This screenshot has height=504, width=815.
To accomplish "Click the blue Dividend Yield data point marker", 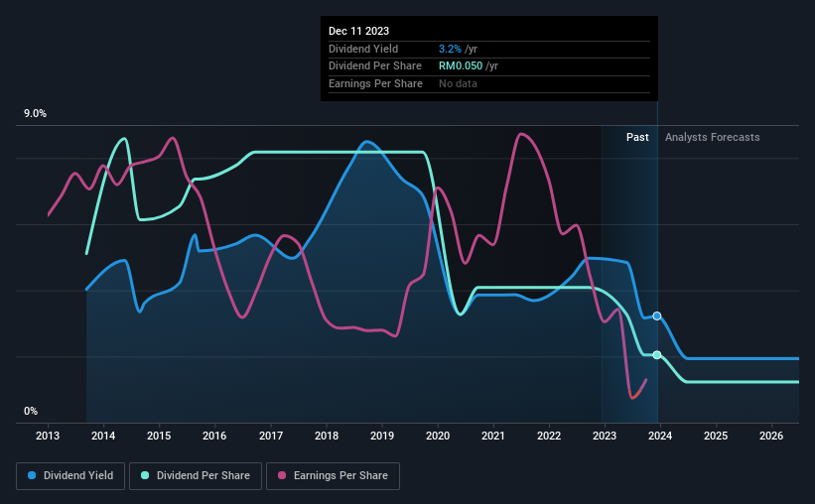I will (657, 315).
